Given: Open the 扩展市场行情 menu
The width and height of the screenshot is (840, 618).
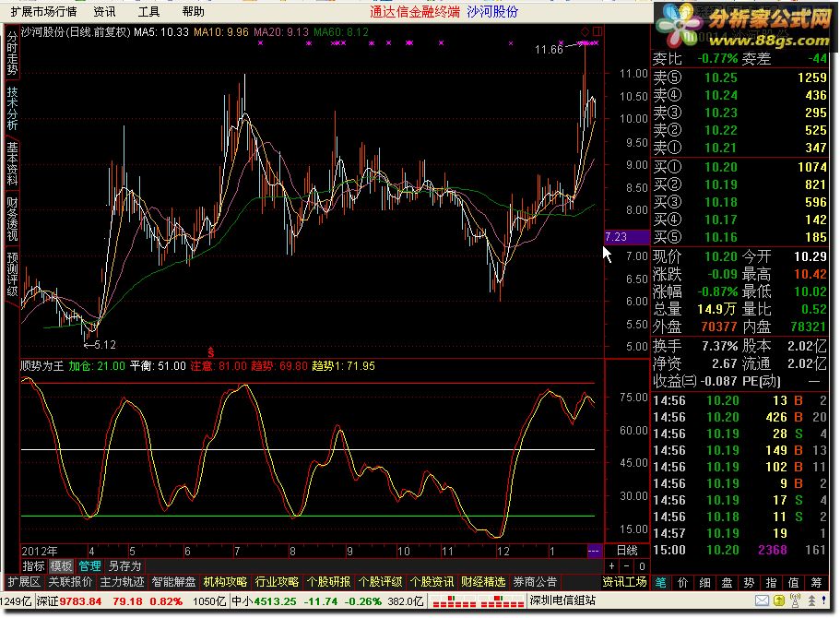Looking at the screenshot, I should [43, 12].
